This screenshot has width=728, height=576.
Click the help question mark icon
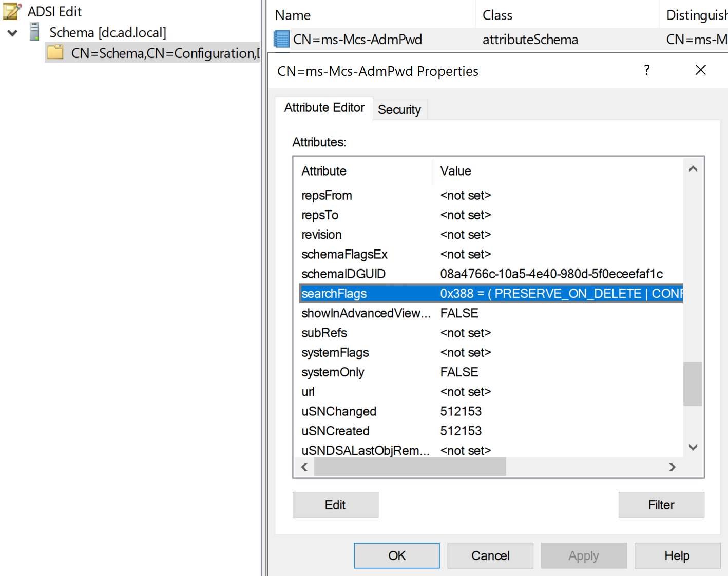coord(647,70)
